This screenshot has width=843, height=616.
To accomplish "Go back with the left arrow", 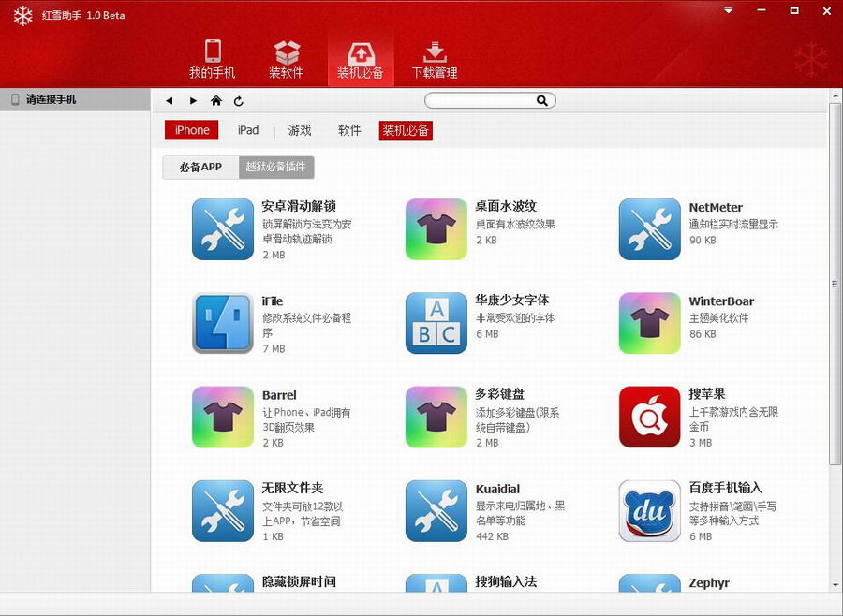I will click(x=170, y=100).
